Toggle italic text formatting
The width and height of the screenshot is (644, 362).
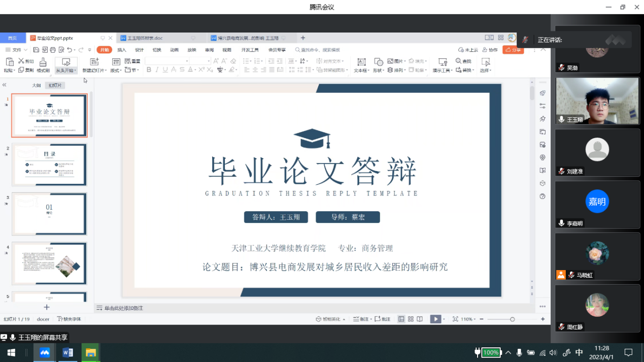point(157,70)
